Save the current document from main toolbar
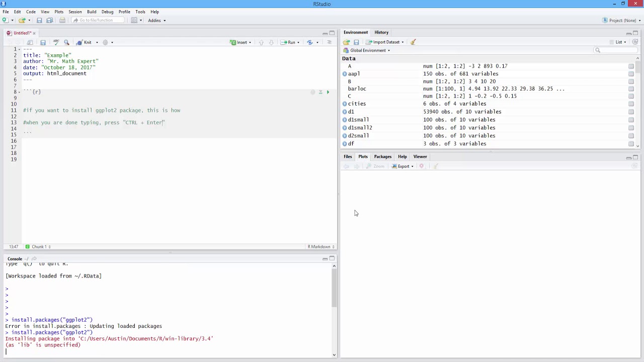Viewport: 644px width, 362px height. [39, 20]
